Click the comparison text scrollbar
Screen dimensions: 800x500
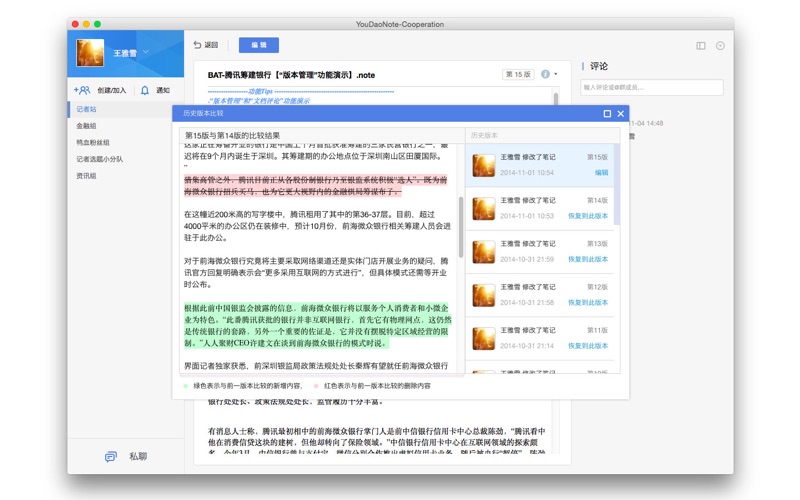pos(461,227)
